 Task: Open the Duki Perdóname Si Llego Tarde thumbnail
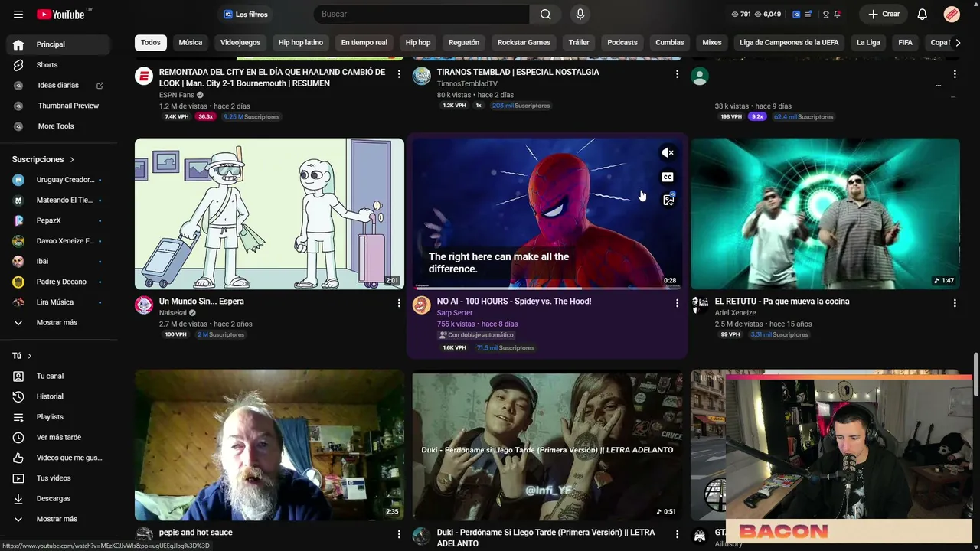point(547,445)
